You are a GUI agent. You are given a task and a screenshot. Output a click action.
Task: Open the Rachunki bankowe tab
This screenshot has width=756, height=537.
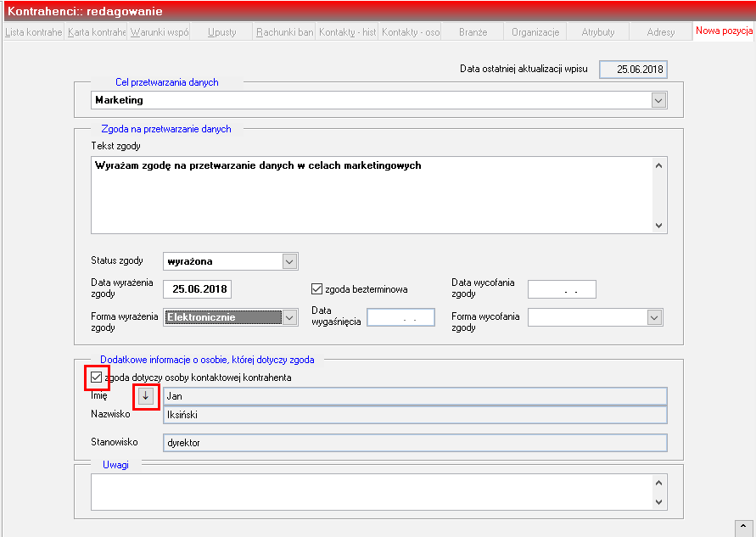(x=284, y=32)
